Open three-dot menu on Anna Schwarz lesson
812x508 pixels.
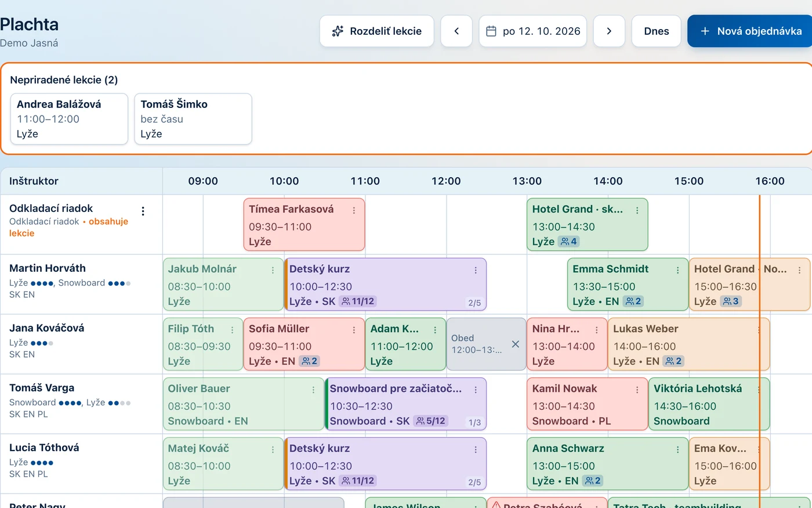[x=677, y=449]
